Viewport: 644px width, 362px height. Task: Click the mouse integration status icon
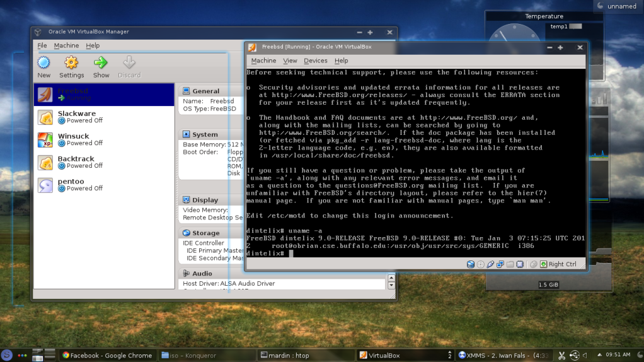(x=534, y=264)
